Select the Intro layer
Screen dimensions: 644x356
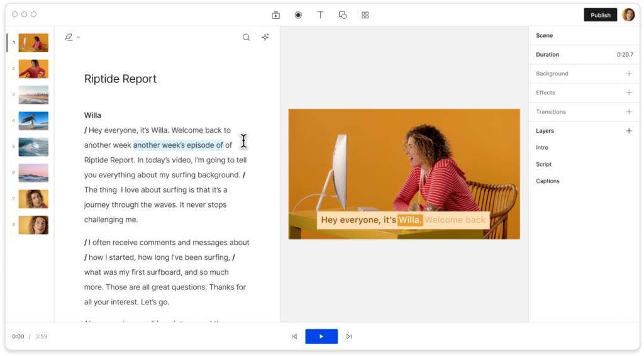click(541, 148)
